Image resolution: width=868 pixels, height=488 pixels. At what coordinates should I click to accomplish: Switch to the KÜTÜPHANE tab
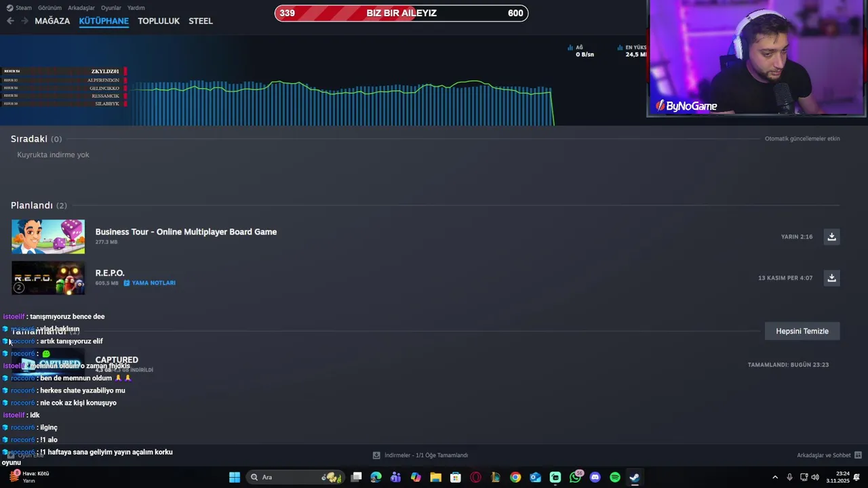[104, 21]
